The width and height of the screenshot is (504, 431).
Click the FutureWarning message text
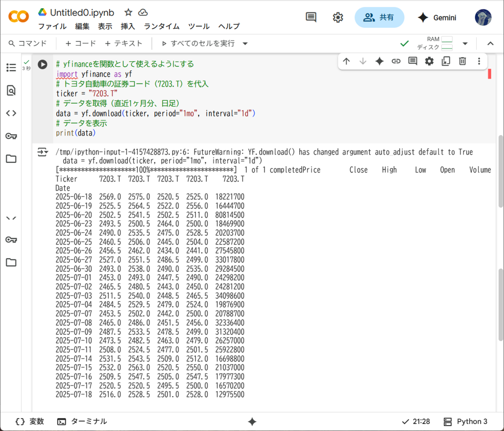tap(264, 152)
